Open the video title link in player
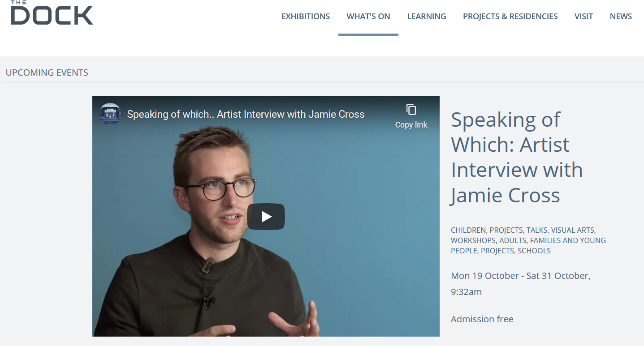The width and height of the screenshot is (644, 346). pos(246,114)
